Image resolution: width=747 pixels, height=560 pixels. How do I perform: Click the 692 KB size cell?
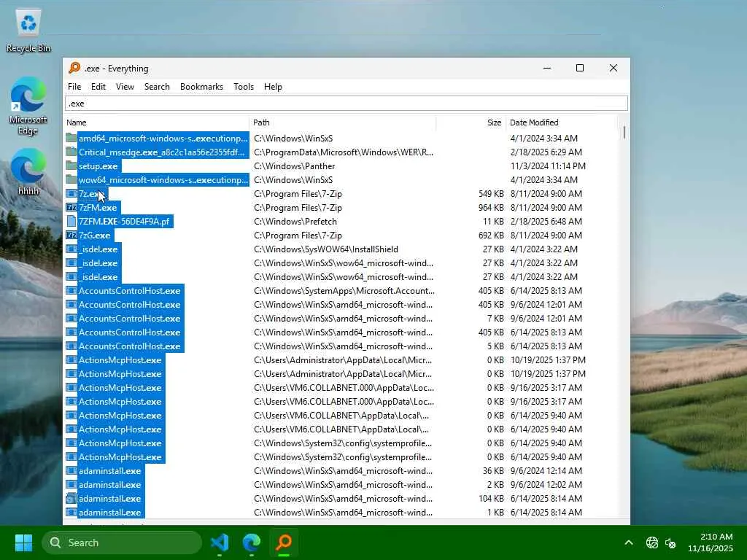tap(491, 236)
